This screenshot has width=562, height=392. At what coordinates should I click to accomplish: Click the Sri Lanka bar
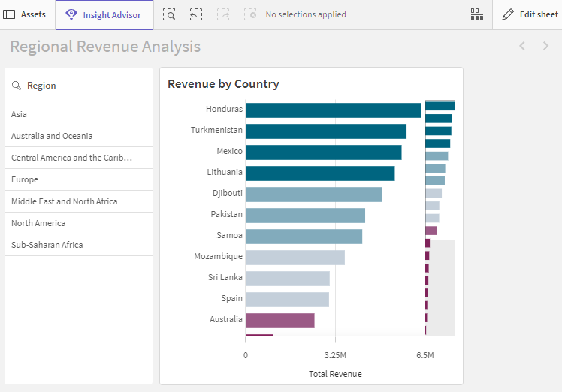(x=288, y=279)
